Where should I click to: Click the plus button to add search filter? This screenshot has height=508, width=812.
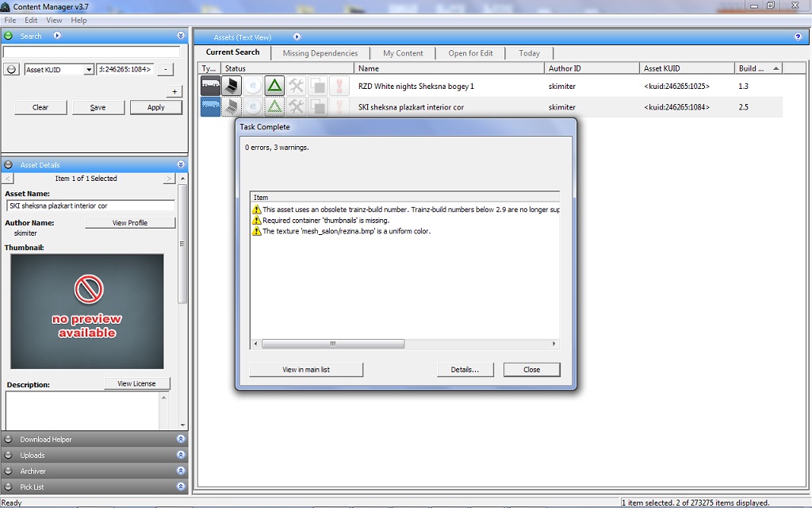(x=174, y=91)
